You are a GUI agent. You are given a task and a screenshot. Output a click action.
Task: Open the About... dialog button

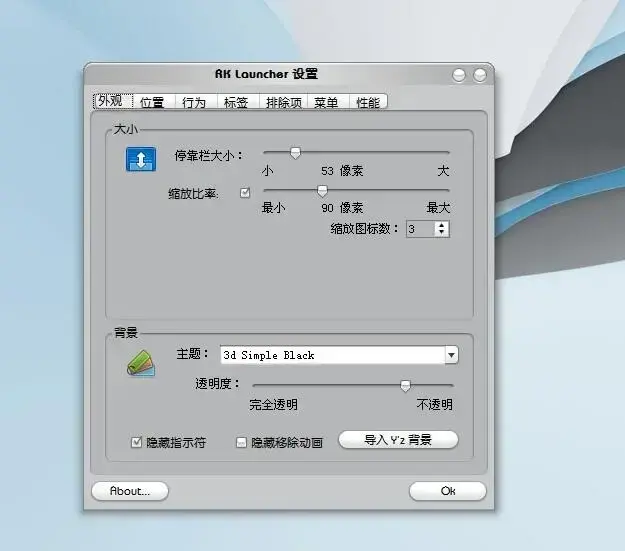pos(130,491)
